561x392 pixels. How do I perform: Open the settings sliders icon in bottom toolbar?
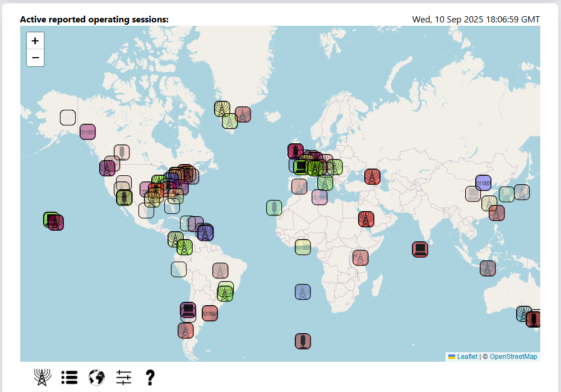tap(124, 377)
